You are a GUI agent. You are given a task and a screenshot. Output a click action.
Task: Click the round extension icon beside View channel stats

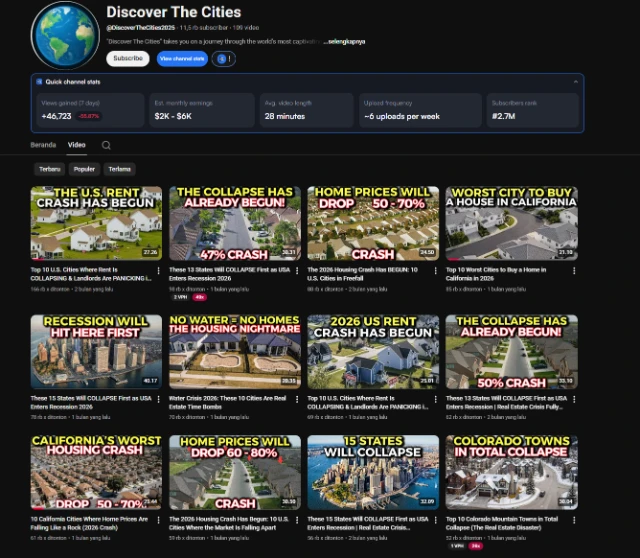[x=221, y=59]
